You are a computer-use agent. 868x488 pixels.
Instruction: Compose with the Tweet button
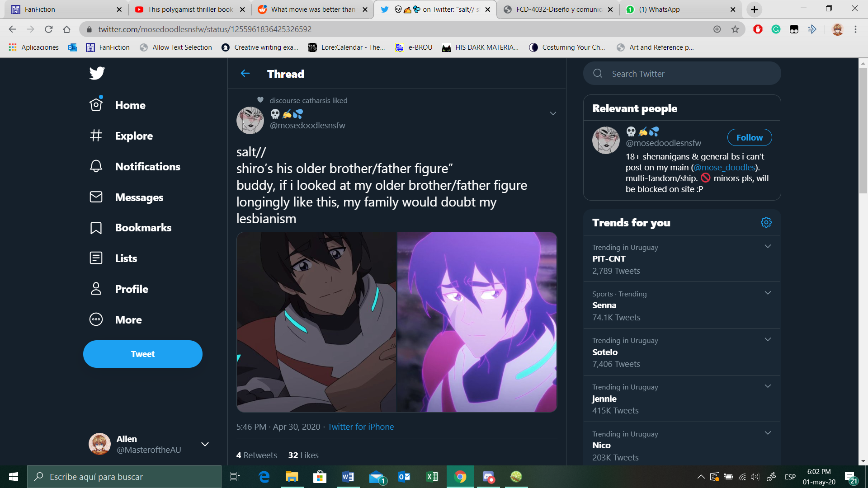tap(142, 354)
